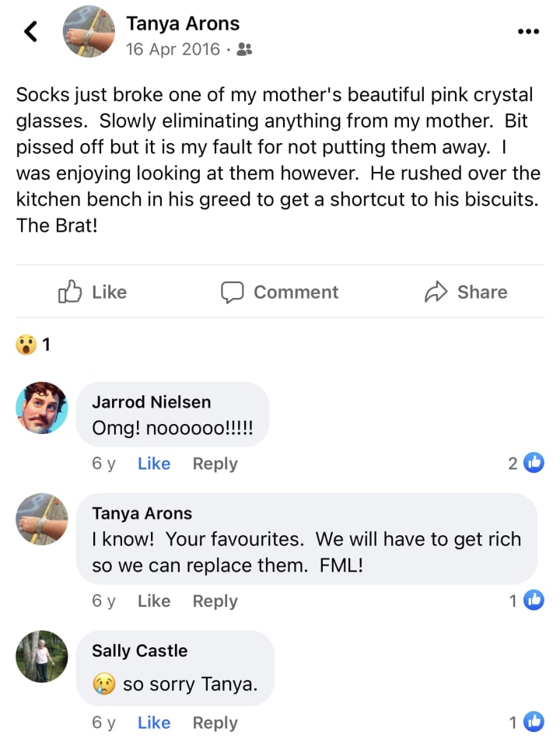Like Sally Castle's comment
This screenshot has width=560, height=746.
point(154,723)
